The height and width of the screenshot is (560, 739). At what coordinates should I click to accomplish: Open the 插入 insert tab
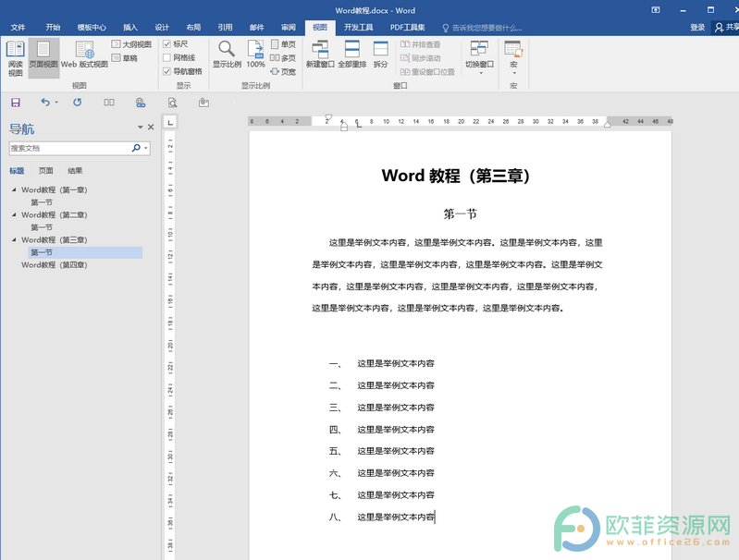click(130, 28)
